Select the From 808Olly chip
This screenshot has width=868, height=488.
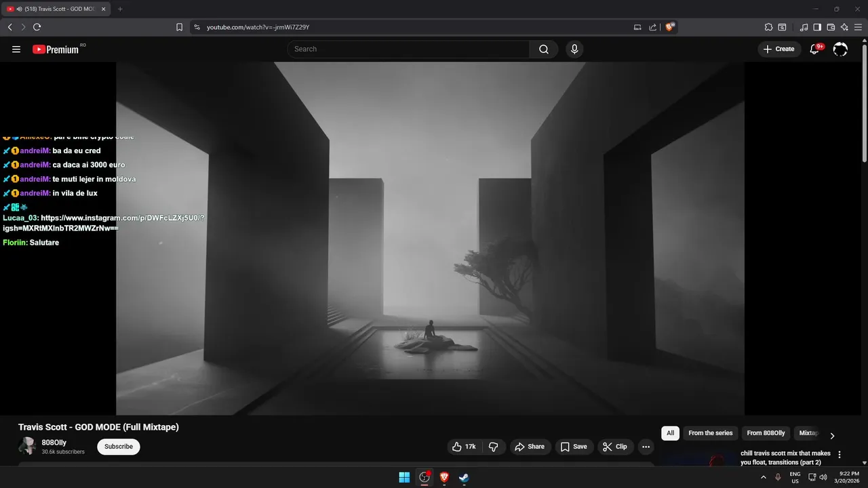(x=766, y=433)
